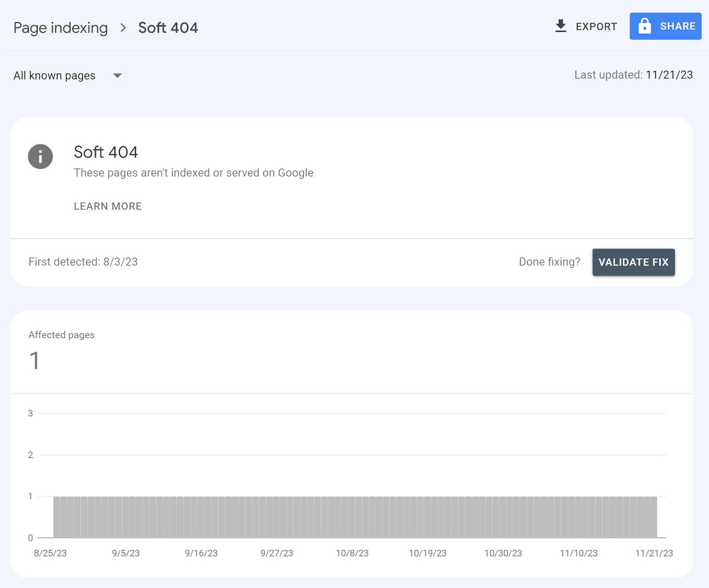Select the Soft 404 breadcrumb title
The width and height of the screenshot is (709, 588).
(x=168, y=28)
